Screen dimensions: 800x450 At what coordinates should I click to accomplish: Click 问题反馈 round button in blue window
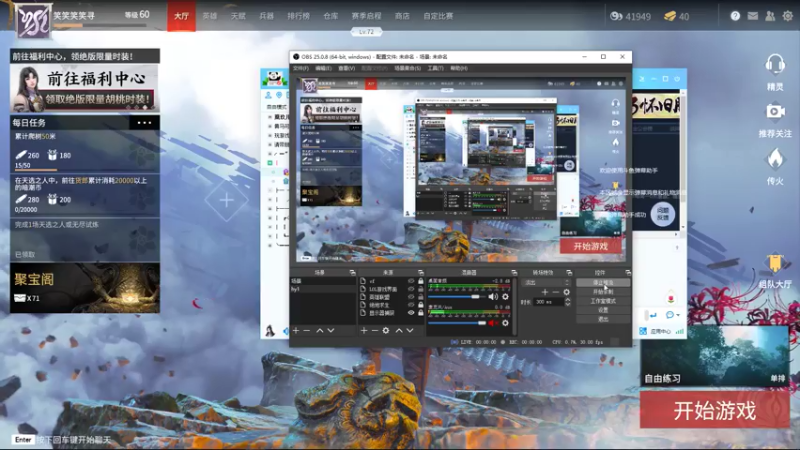[662, 214]
